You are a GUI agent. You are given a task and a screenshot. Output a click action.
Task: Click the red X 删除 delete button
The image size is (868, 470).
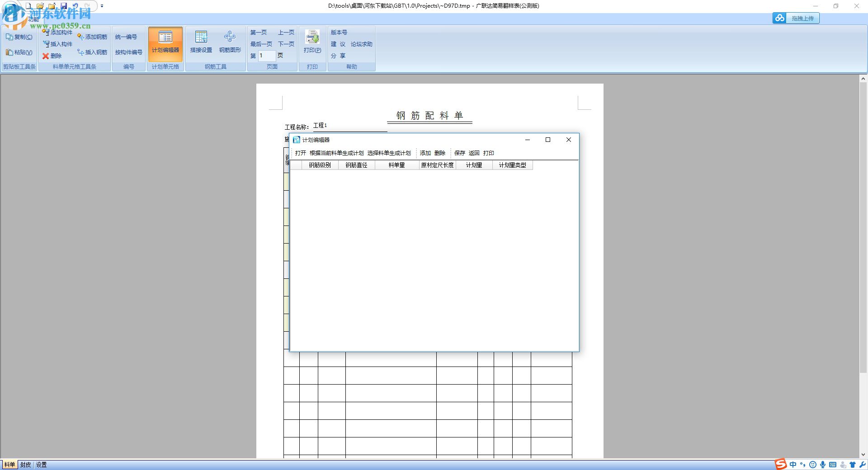click(52, 56)
